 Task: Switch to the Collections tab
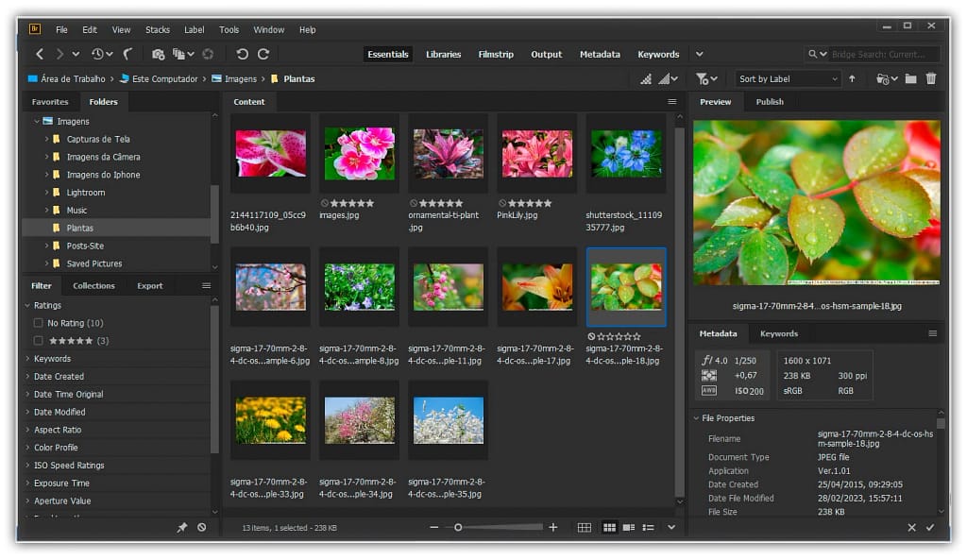click(93, 285)
